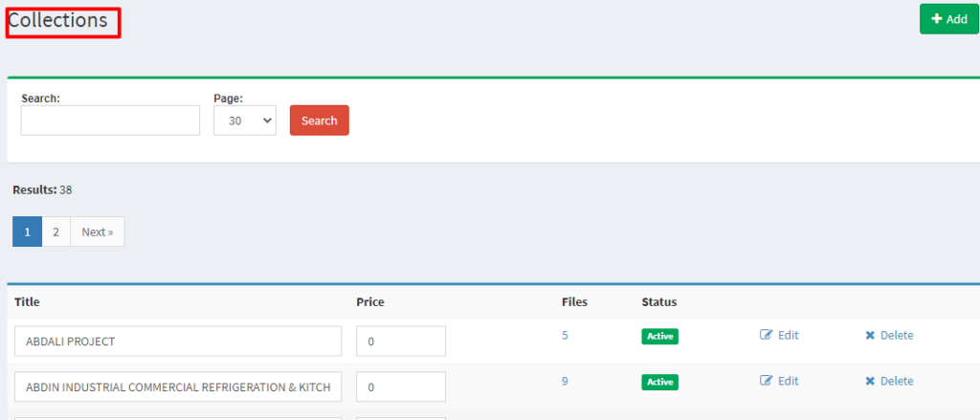Screen dimensions: 980x420
Task: Click the Edit pencil icon for ABDIN INDUSTRIAL row
Action: pos(766,381)
